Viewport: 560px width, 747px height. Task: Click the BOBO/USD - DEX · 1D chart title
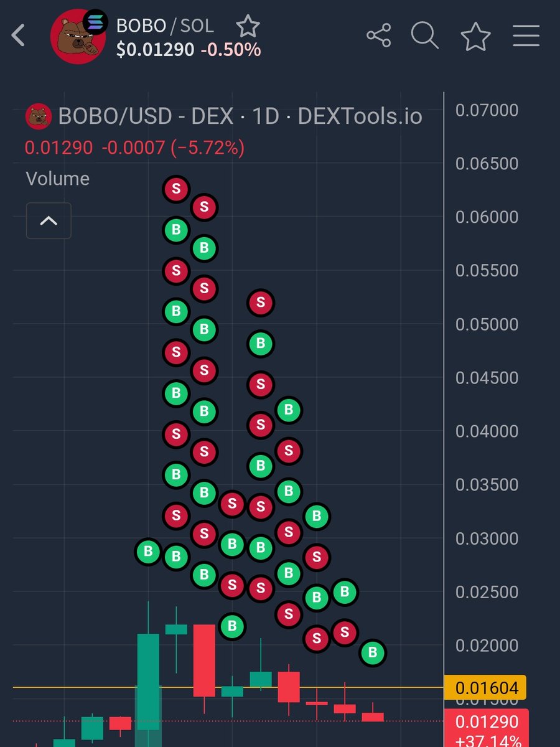point(240,116)
